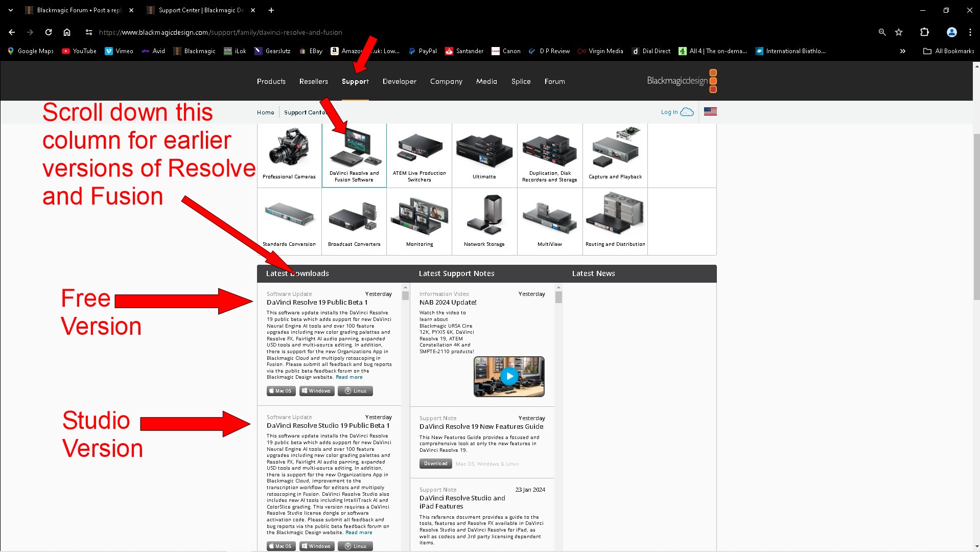This screenshot has width=980, height=552.
Task: Click the Home breadcrumb link
Action: tap(266, 112)
